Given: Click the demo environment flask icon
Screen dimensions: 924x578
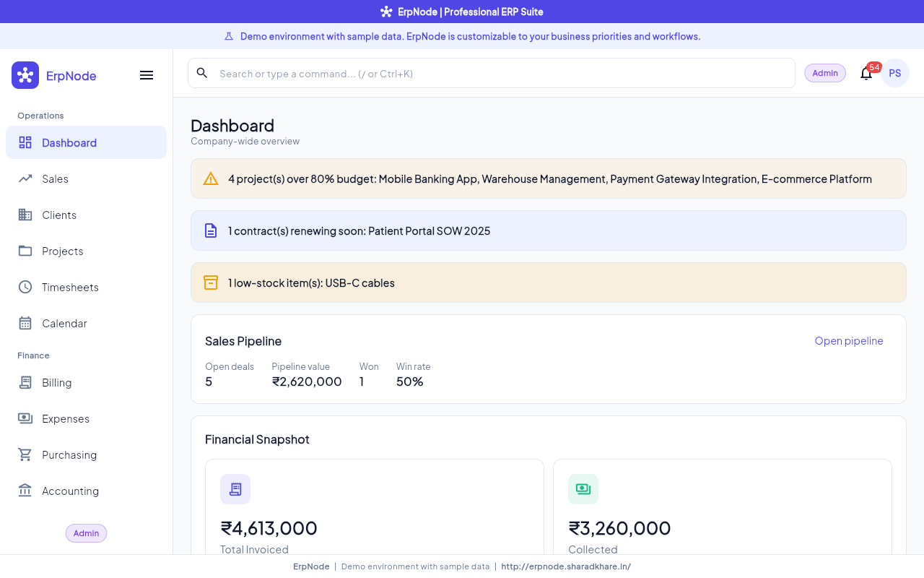Looking at the screenshot, I should coord(229,36).
